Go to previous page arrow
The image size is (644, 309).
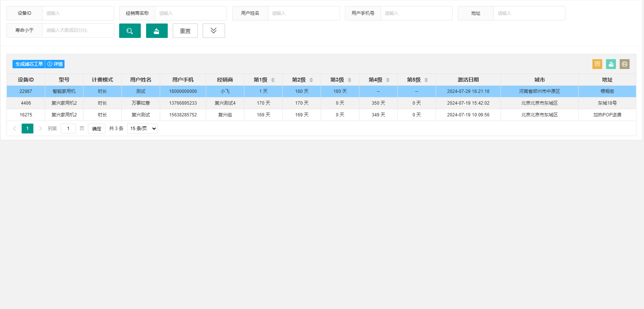pos(14,129)
